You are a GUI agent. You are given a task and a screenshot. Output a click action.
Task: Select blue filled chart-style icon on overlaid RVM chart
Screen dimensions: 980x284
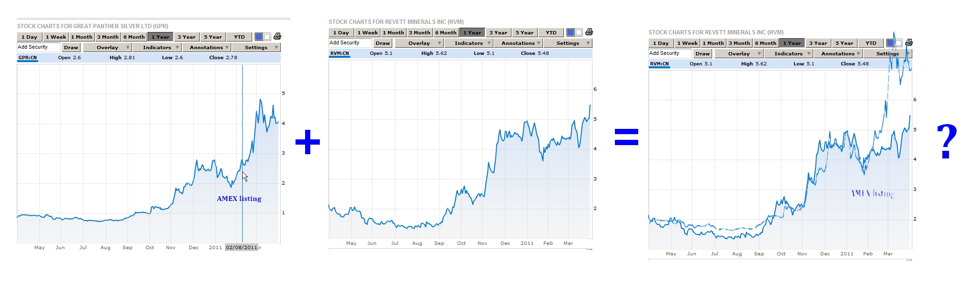(890, 43)
